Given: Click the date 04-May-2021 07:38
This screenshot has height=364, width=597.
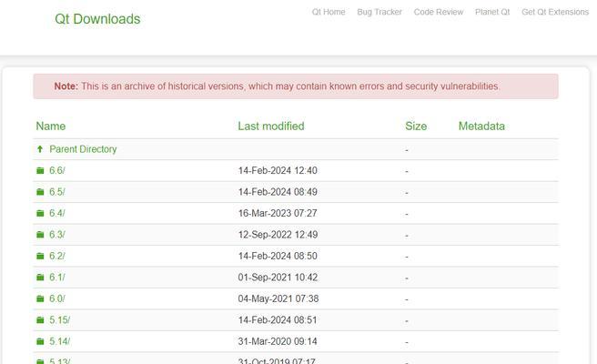Looking at the screenshot, I should pyautogui.click(x=278, y=298).
